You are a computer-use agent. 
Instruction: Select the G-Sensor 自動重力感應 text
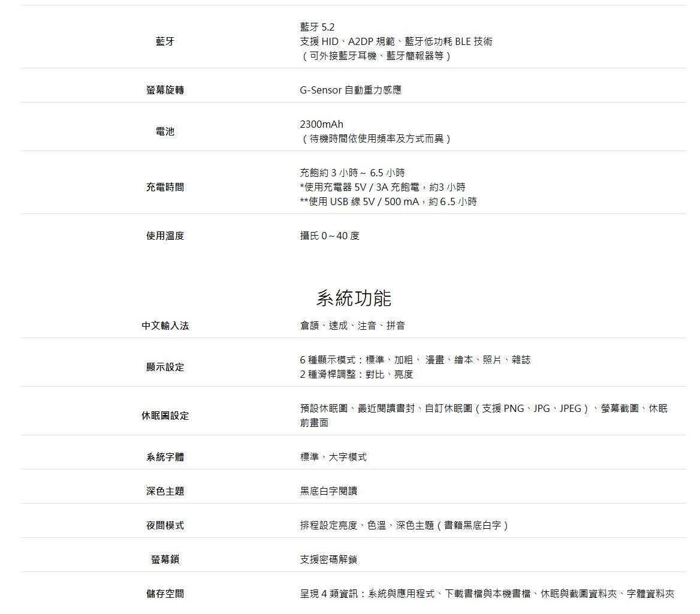click(351, 90)
